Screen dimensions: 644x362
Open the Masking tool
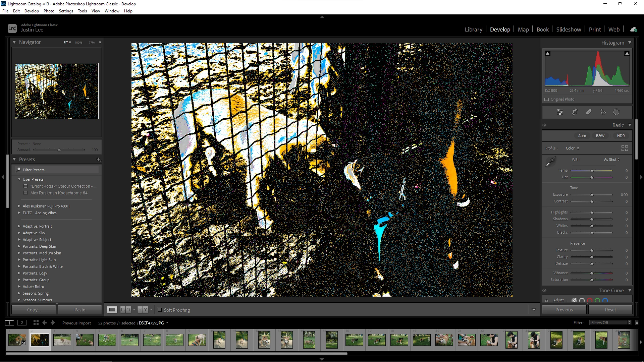(616, 112)
